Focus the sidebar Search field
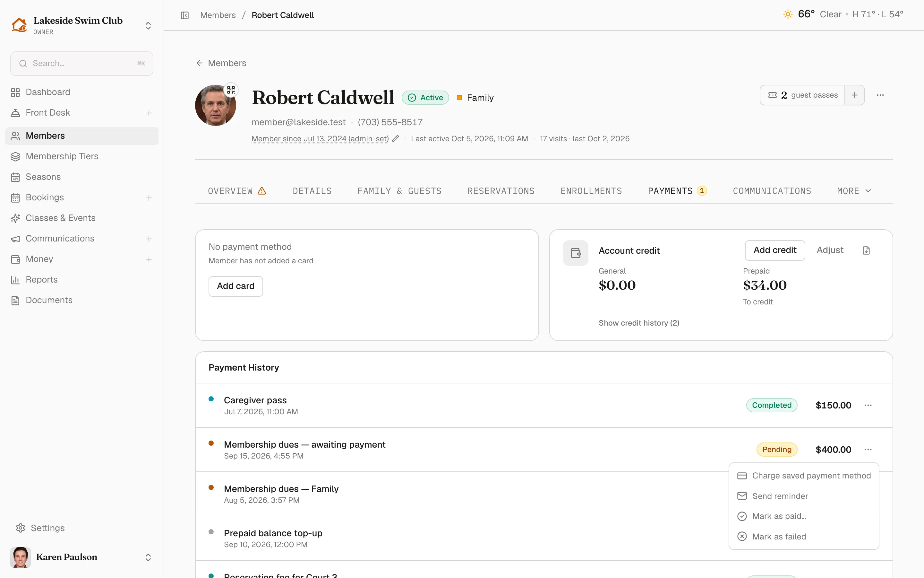The height and width of the screenshot is (578, 924). point(82,64)
